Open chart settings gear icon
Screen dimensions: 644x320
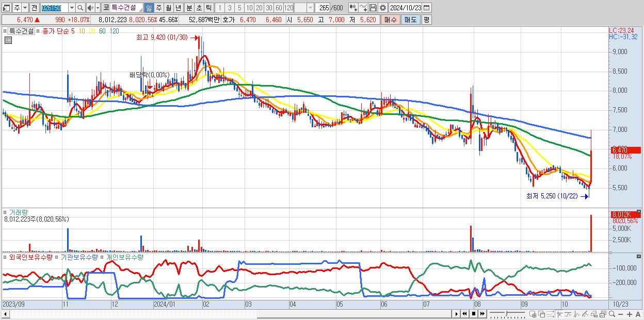coord(383,8)
